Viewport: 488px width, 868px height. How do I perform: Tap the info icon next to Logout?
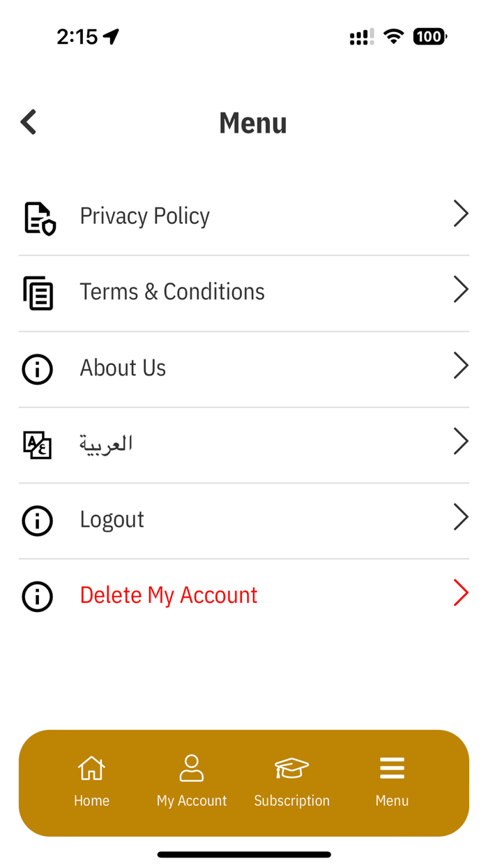pyautogui.click(x=37, y=521)
